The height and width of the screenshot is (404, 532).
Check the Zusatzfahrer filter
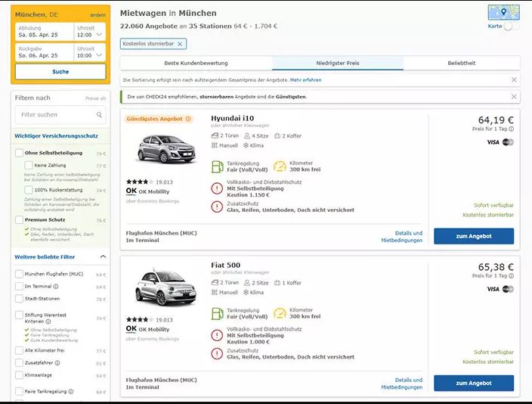pos(20,363)
